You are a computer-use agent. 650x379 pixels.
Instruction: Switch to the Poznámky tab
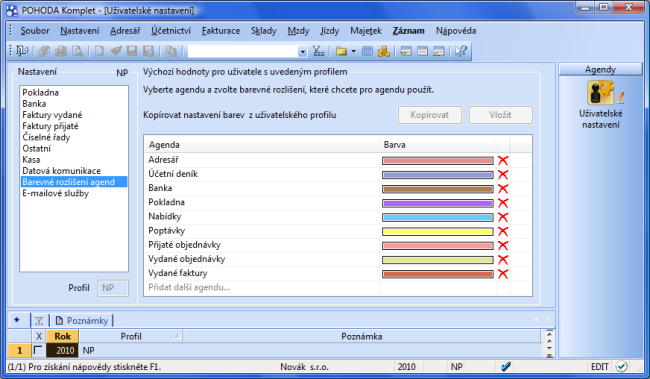[x=82, y=321]
